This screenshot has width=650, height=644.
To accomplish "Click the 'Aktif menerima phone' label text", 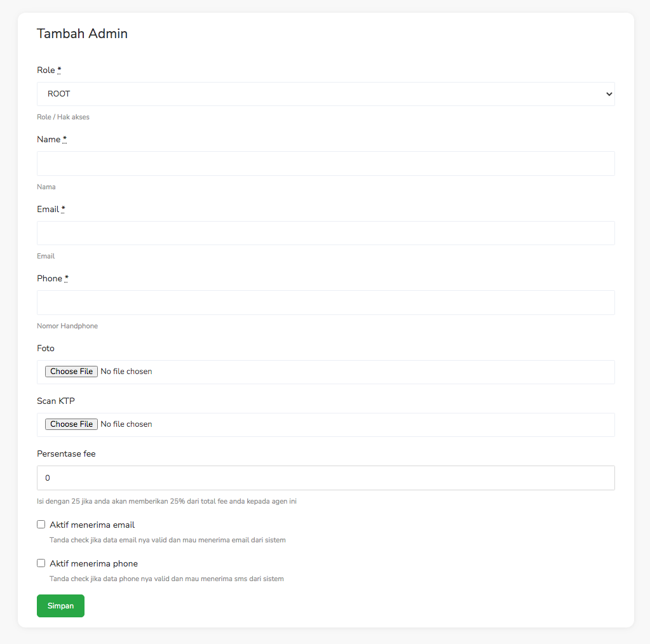I will pyautogui.click(x=93, y=564).
